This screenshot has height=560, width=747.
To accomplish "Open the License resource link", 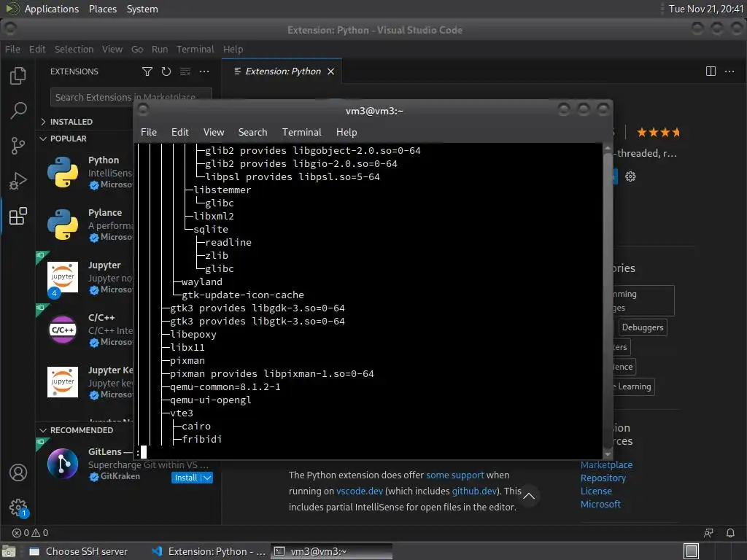I will [596, 491].
